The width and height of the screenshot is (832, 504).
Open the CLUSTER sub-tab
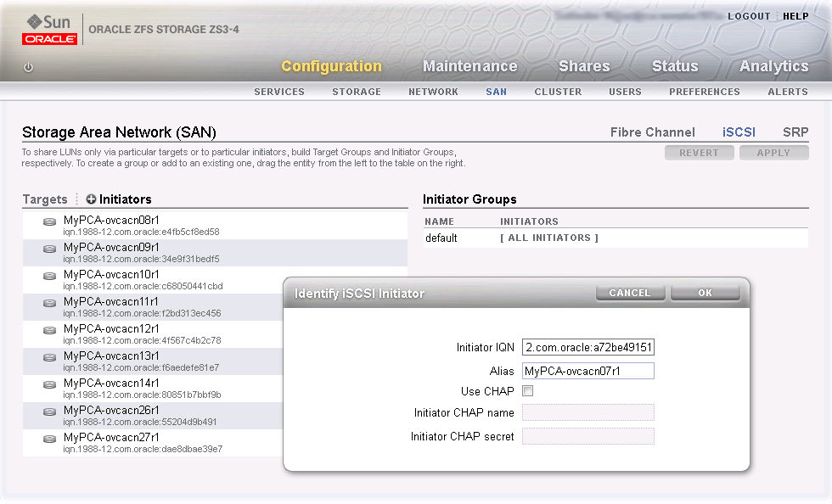[x=558, y=92]
